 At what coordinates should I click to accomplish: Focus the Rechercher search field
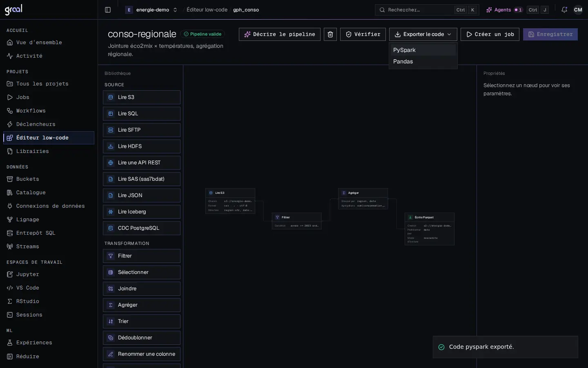427,10
